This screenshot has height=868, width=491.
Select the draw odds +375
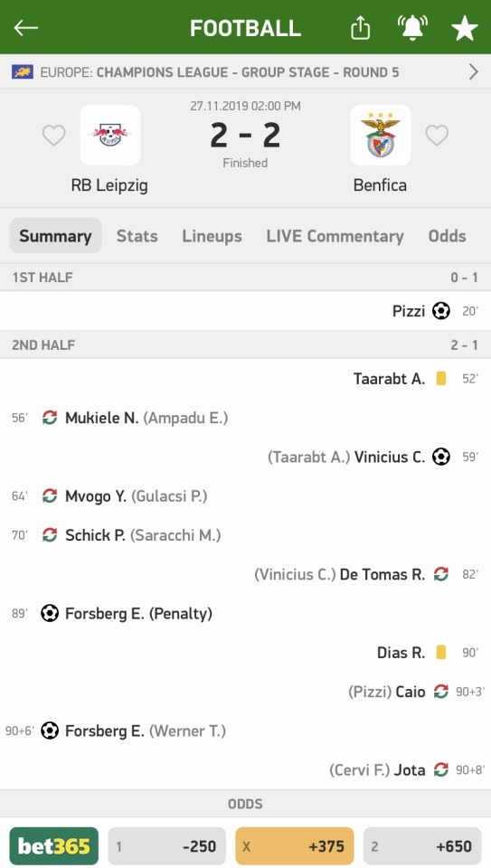pos(295,846)
